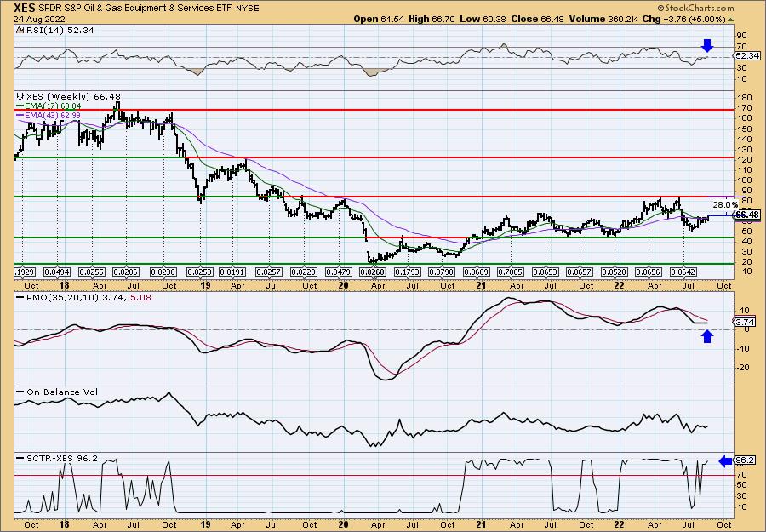Click the bar-chart icon before XES (Weekly)
766x532 pixels.
coord(20,97)
